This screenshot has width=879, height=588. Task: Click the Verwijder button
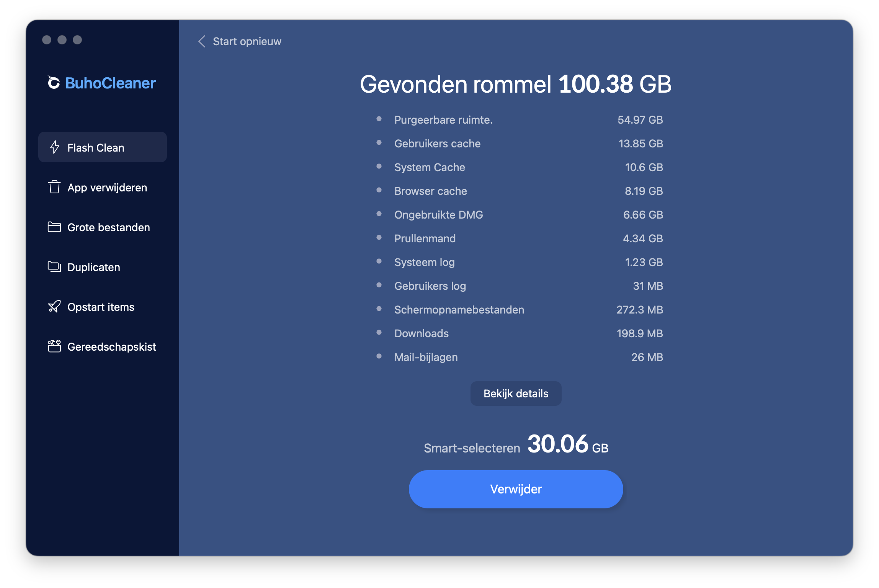516,489
